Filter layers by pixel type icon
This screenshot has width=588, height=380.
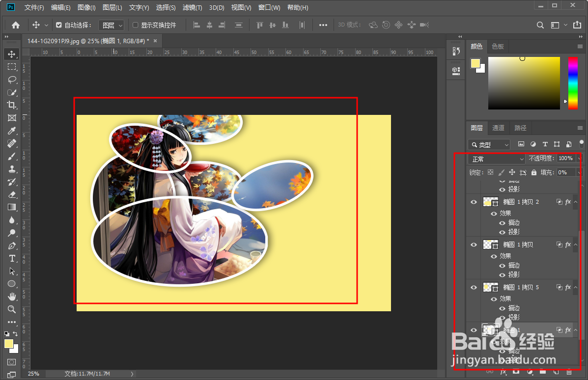click(521, 144)
